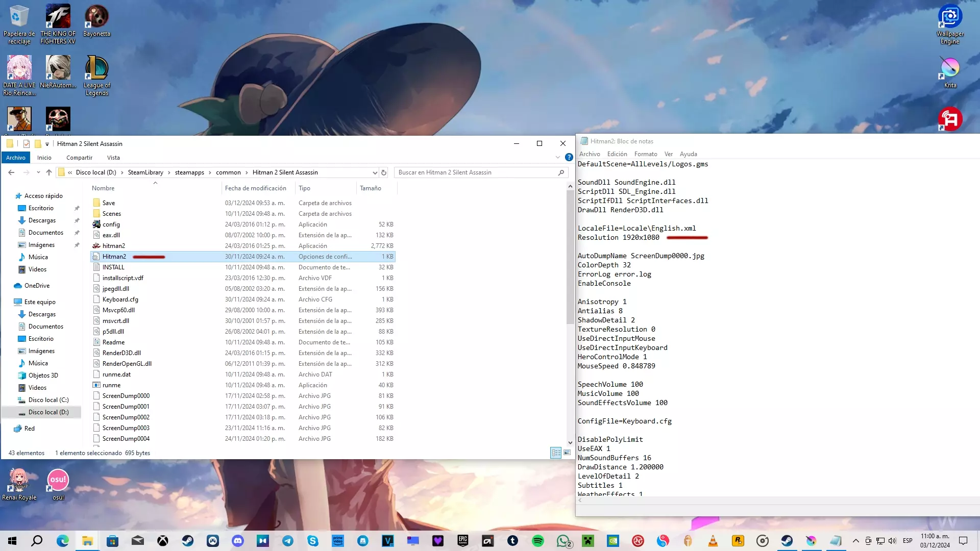Open Spotify in the taskbar
The width and height of the screenshot is (980, 551).
tap(537, 541)
